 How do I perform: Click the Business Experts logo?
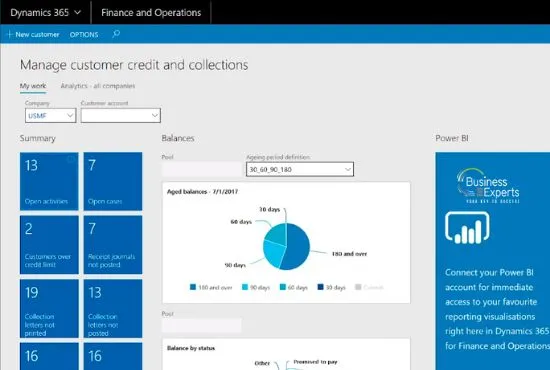[488, 186]
